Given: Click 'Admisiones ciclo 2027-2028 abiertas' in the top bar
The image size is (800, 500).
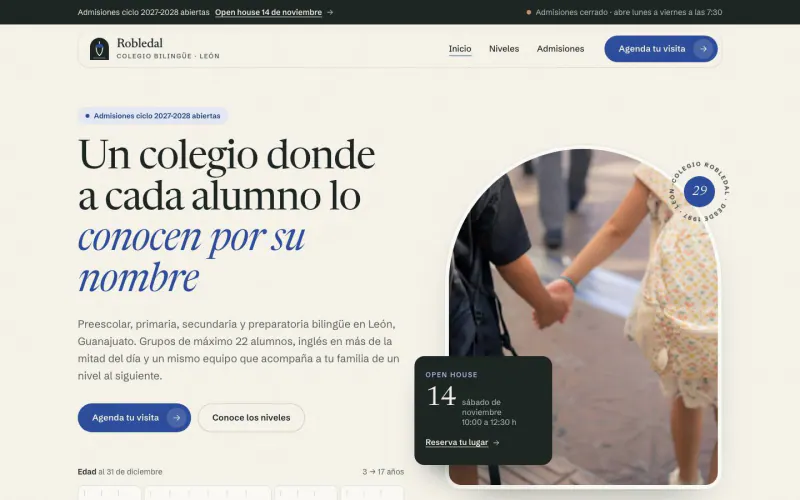Looking at the screenshot, I should pos(143,12).
